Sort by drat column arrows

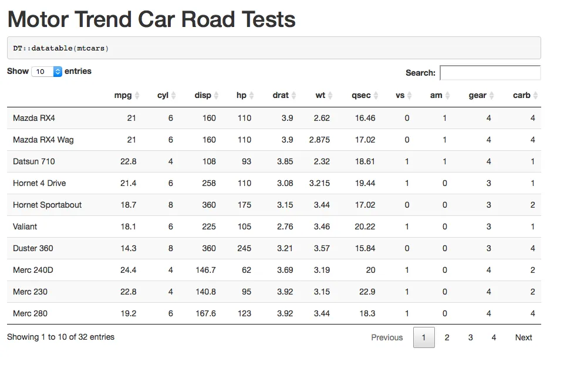[x=294, y=96]
